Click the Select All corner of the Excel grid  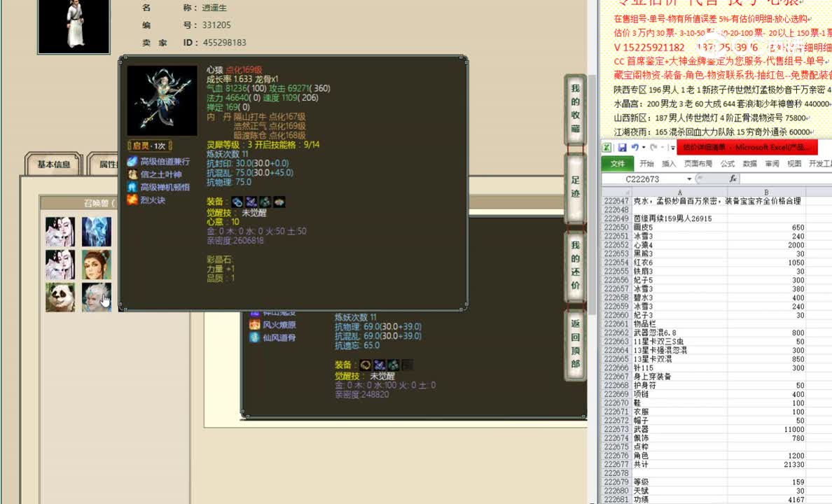[x=616, y=192]
